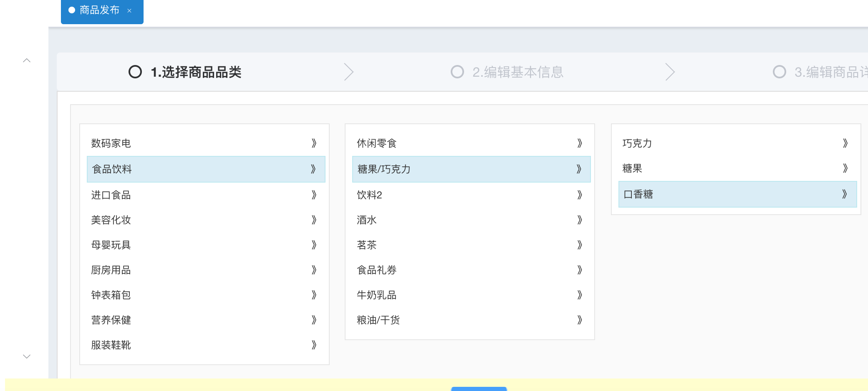Click the arrow icon beside 粮油/干货
The height and width of the screenshot is (391, 868).
(579, 320)
